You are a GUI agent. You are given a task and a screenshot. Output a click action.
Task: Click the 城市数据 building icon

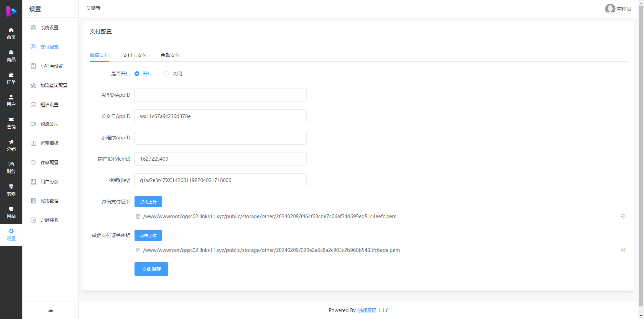click(33, 201)
